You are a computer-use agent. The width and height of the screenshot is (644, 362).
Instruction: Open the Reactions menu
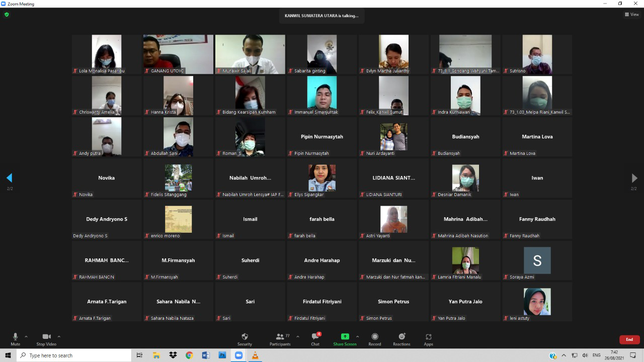pyautogui.click(x=401, y=339)
